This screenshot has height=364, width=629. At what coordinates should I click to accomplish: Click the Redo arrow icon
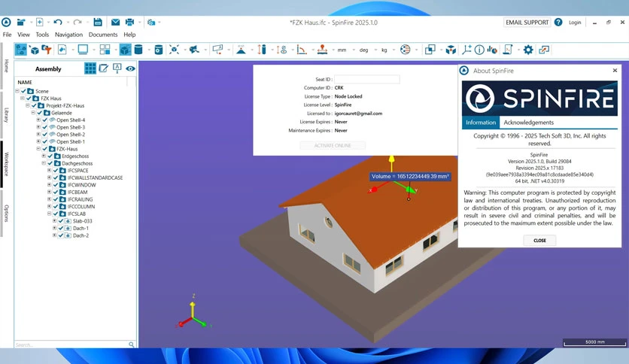coord(77,23)
